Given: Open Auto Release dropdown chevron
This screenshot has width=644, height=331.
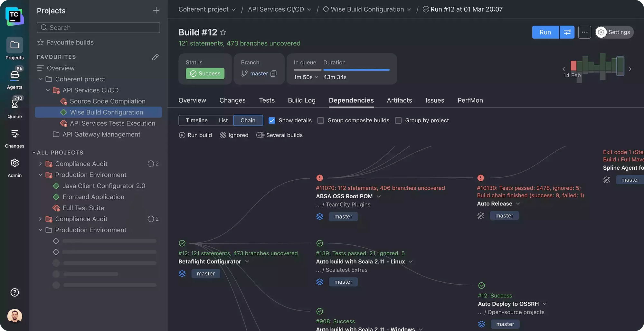Looking at the screenshot, I should click(518, 203).
